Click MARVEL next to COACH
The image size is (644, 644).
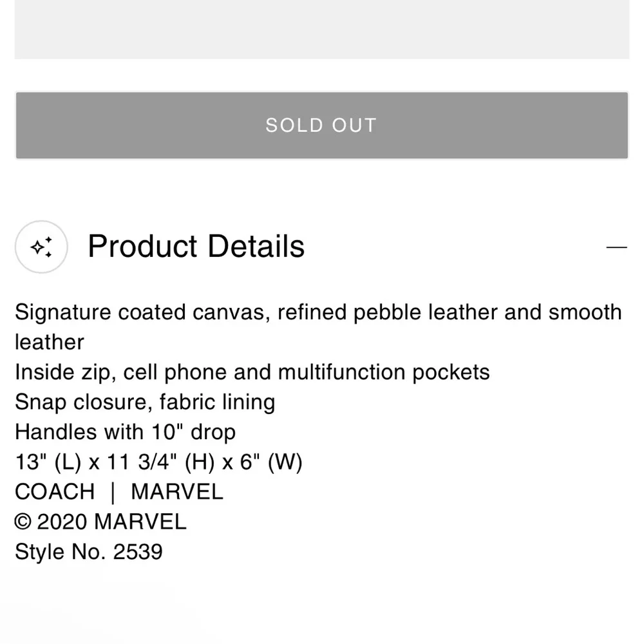pos(176,492)
